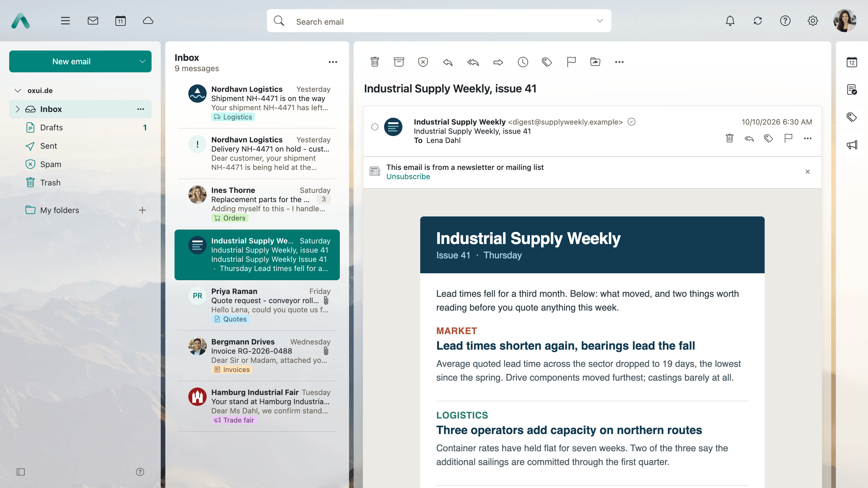Open labels tag icon in top toolbar

[547, 62]
